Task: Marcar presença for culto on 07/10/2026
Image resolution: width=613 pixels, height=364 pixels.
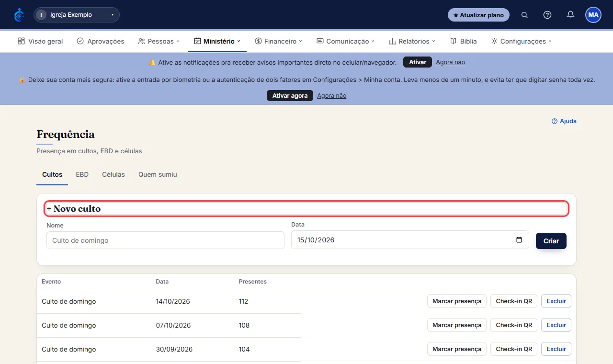Action: [x=457, y=325]
